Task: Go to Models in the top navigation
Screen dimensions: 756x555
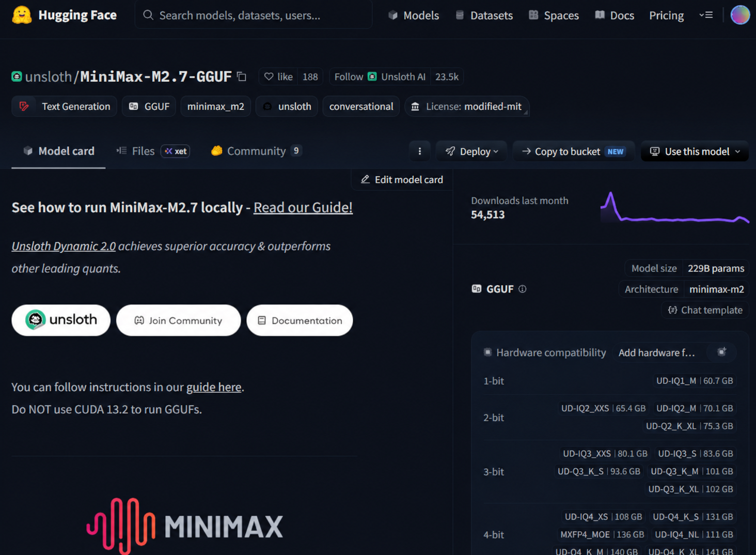Action: [414, 16]
